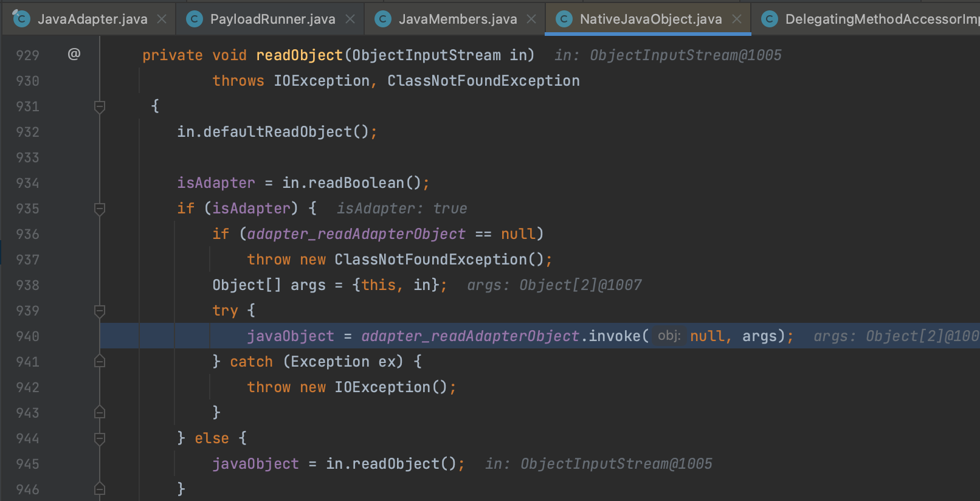Click ClassNotFoundException() on line 937

point(439,260)
